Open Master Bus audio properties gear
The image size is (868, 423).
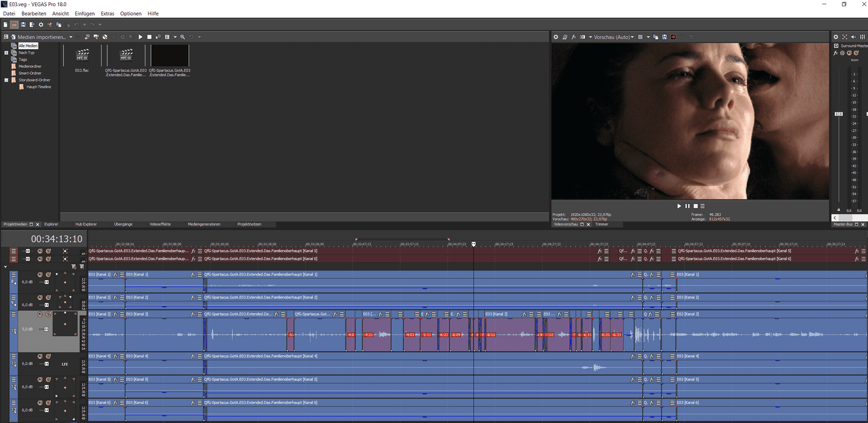click(835, 37)
